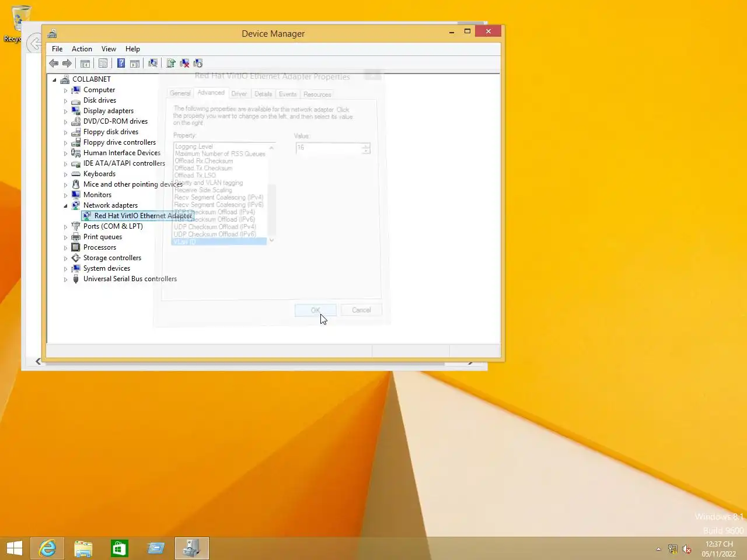747x560 pixels.
Task: Toggle the Show/Hide Console Tree toolbar icon
Action: (85, 63)
